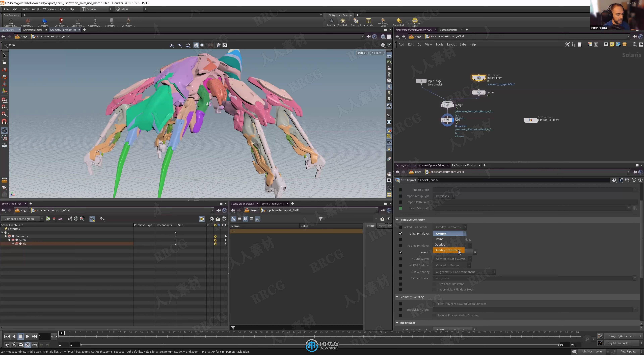Switch to Animation Editor tab

coord(33,30)
